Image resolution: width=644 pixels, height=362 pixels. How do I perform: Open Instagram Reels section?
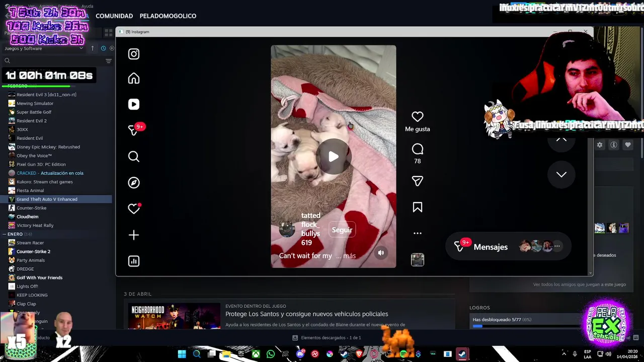point(134,104)
